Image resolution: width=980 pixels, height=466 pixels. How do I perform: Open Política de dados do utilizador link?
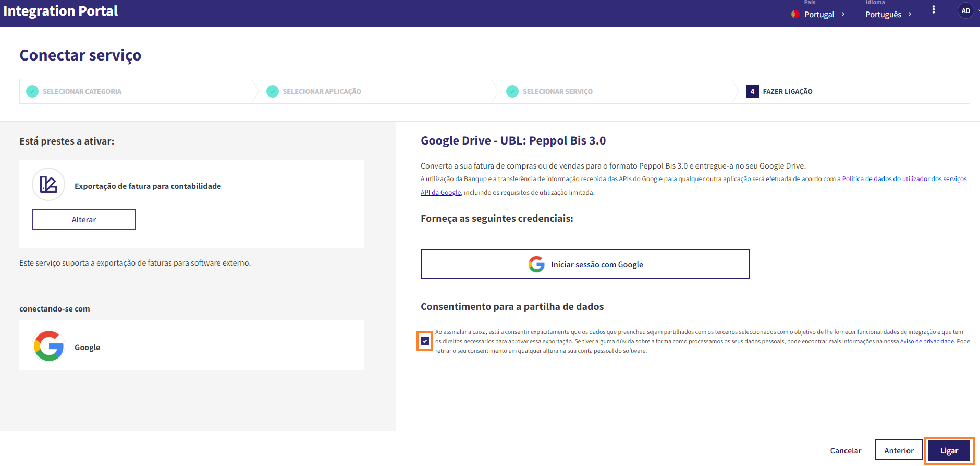pyautogui.click(x=904, y=179)
